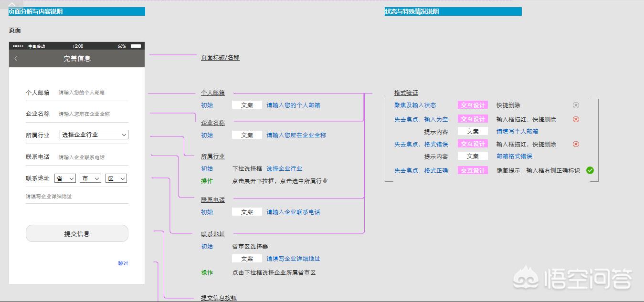
Task: Click the 状态与特殊情况说明 header bar
Action: [453, 11]
